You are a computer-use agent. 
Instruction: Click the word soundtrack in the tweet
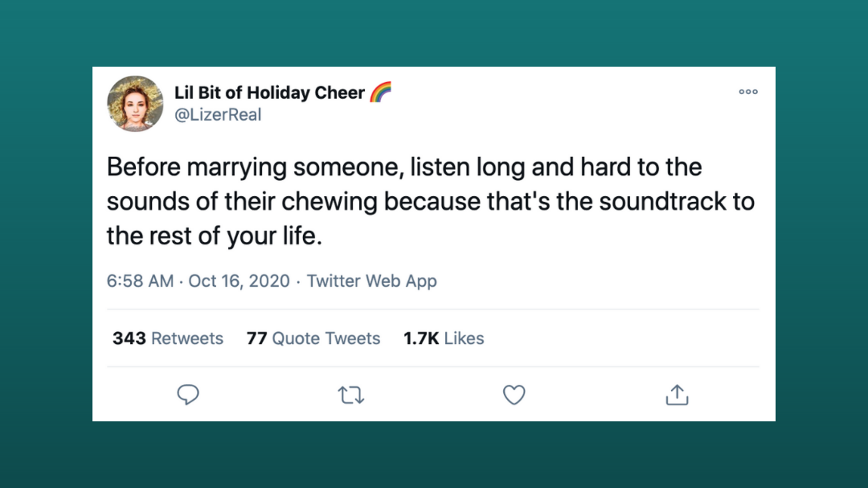click(x=663, y=202)
